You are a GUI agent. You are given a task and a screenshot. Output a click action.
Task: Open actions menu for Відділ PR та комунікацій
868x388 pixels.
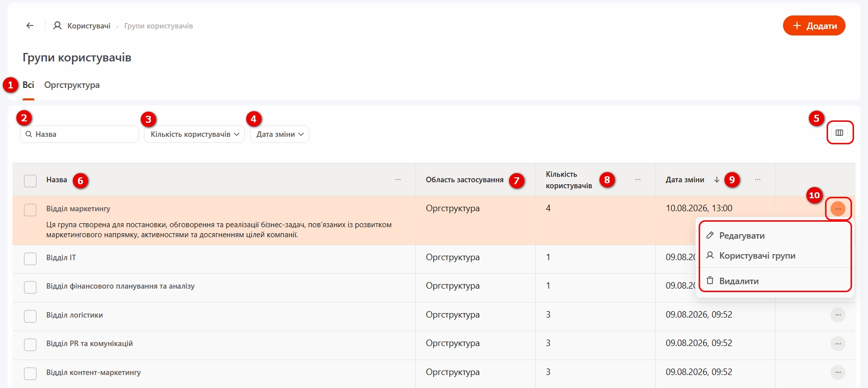(838, 344)
